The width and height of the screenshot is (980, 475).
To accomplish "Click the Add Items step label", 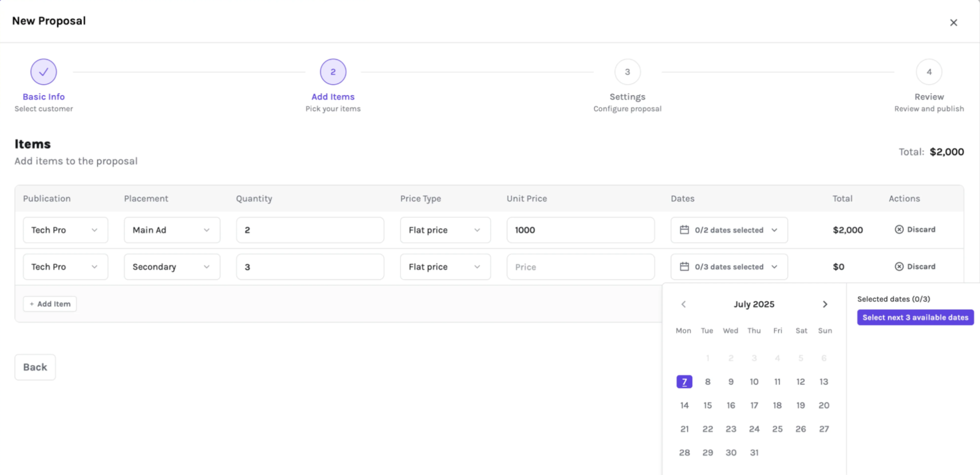I will click(333, 97).
